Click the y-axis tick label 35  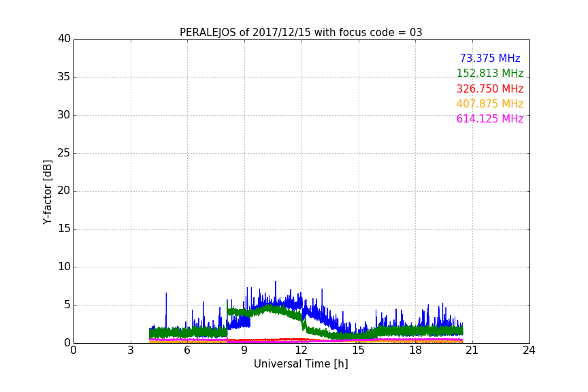click(64, 77)
